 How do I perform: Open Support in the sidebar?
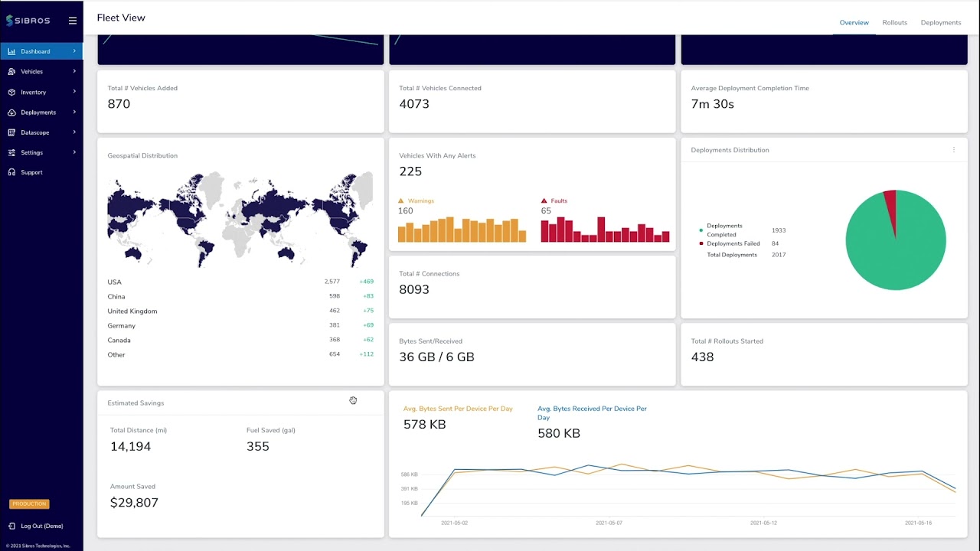(41, 172)
